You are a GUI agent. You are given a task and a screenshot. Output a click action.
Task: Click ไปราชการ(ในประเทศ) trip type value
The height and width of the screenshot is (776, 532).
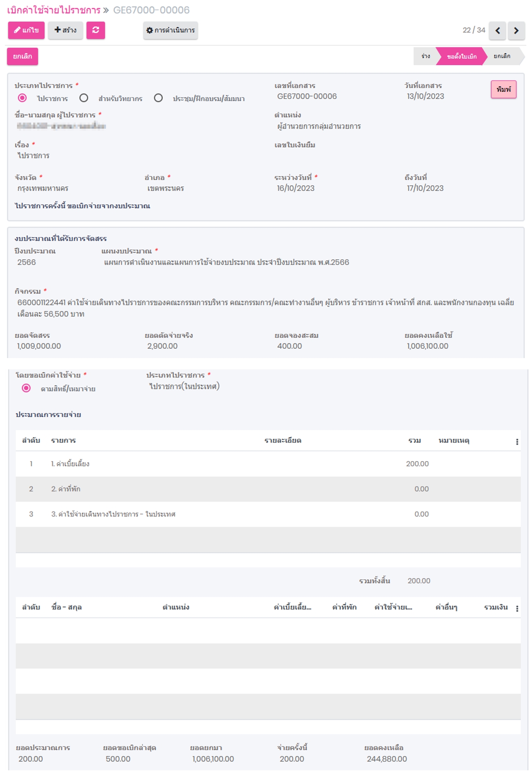184,386
